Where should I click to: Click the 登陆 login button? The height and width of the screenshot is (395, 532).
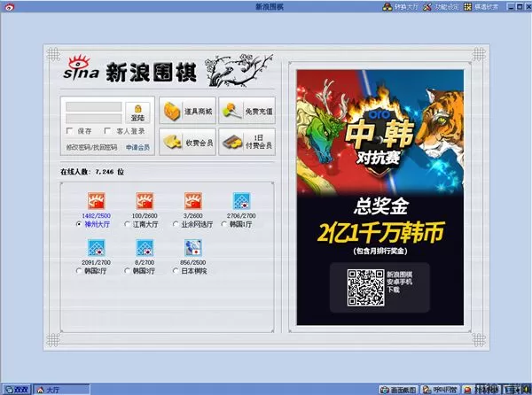pyautogui.click(x=137, y=112)
